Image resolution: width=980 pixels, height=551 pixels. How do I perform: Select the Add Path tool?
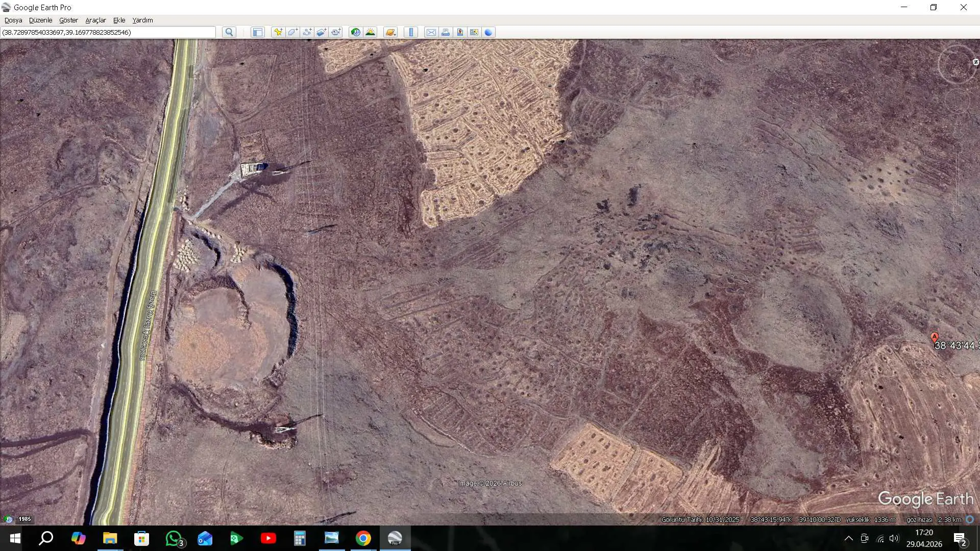[307, 32]
